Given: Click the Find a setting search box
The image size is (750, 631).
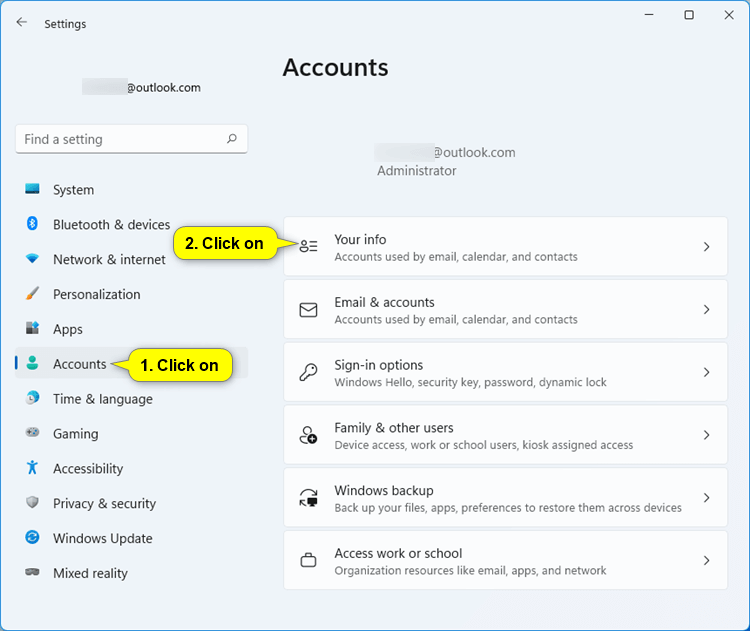Looking at the screenshot, I should click(x=132, y=139).
